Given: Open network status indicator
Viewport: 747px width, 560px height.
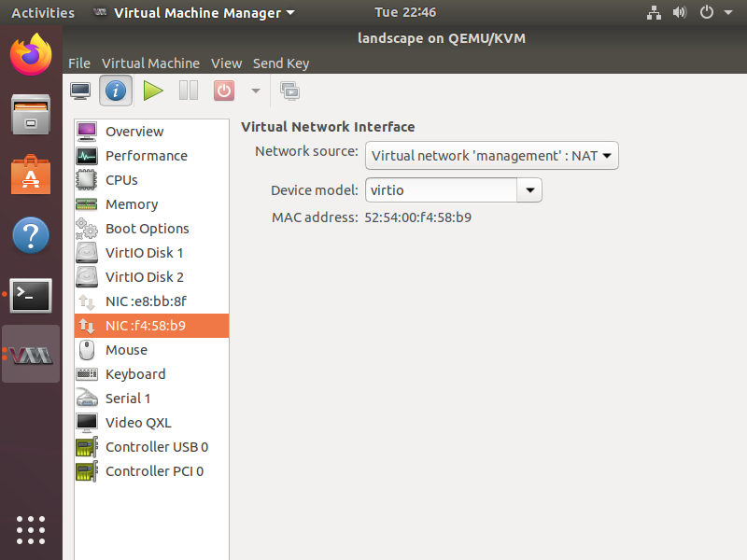Looking at the screenshot, I should (x=655, y=12).
